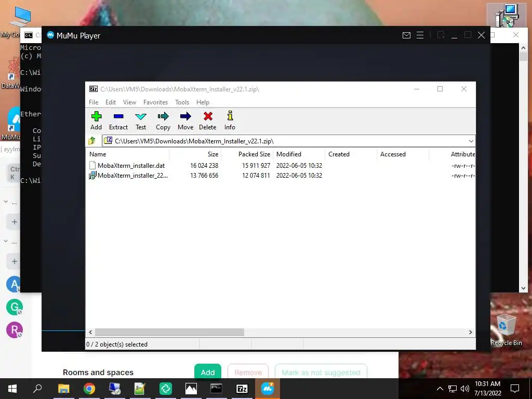Open the Tools menu
Image resolution: width=532 pixels, height=399 pixels.
click(x=182, y=102)
